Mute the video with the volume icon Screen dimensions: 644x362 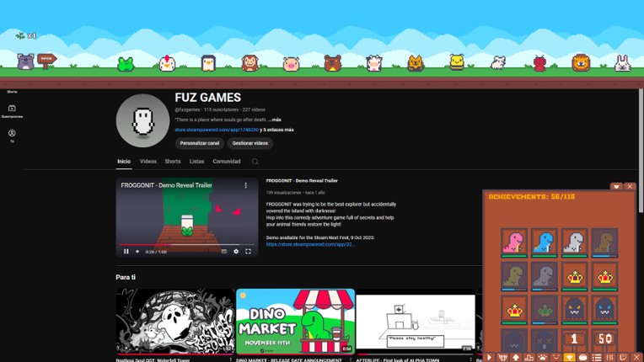[x=137, y=251]
